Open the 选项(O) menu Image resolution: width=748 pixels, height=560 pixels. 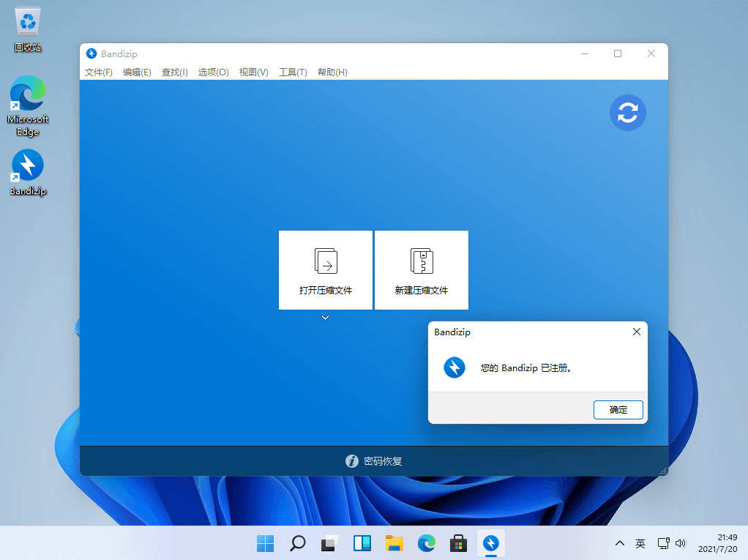[x=213, y=72]
